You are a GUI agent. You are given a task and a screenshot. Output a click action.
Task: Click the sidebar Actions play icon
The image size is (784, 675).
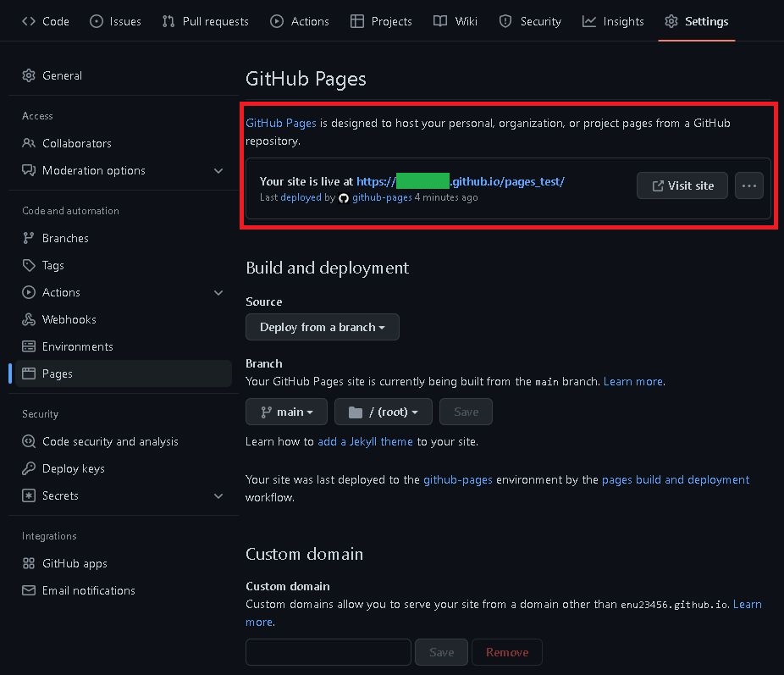(29, 292)
